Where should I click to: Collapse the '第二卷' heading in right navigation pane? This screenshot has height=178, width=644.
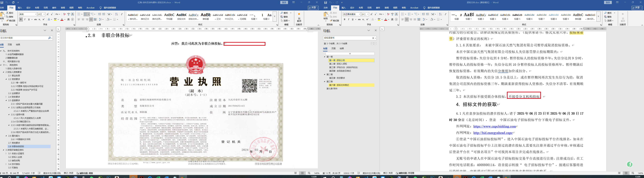325,75
